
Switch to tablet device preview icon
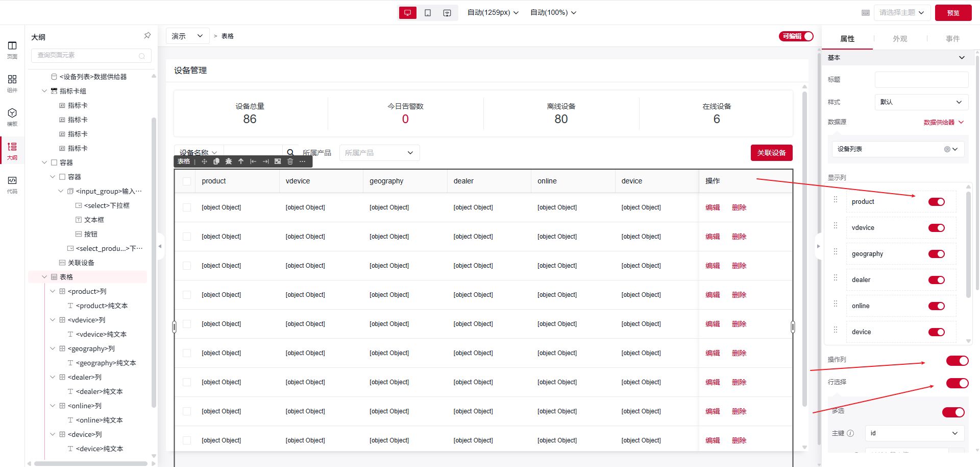point(428,13)
